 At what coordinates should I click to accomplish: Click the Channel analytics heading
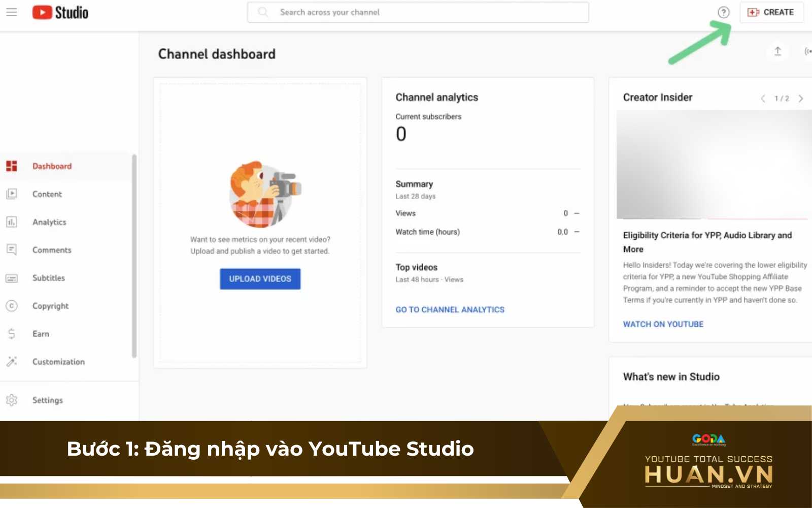pyautogui.click(x=437, y=98)
